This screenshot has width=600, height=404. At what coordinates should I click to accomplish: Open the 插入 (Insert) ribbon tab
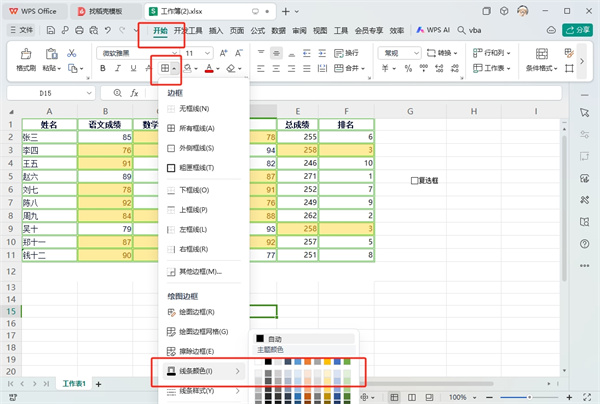214,31
